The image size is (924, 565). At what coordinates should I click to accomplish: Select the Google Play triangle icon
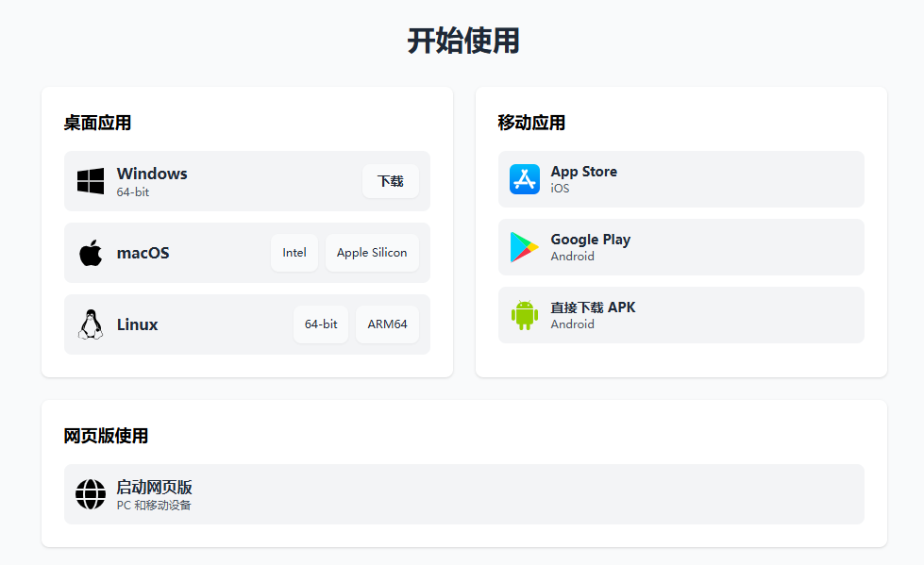coord(523,246)
